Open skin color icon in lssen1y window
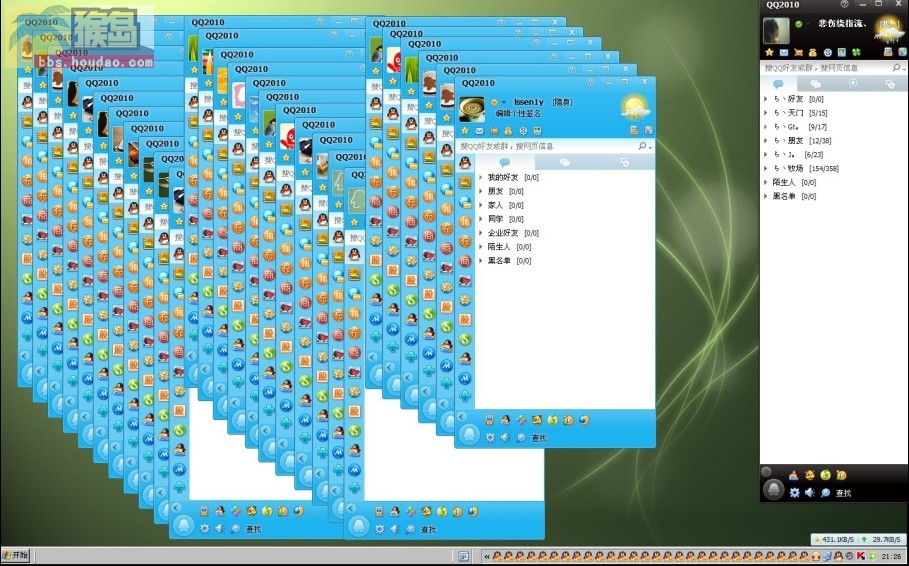 coord(648,130)
